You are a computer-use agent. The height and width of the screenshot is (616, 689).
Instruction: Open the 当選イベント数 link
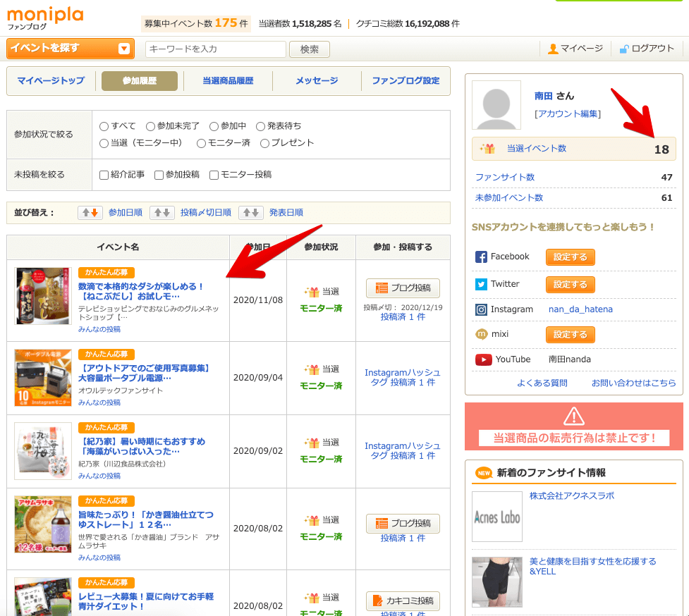[x=537, y=149]
